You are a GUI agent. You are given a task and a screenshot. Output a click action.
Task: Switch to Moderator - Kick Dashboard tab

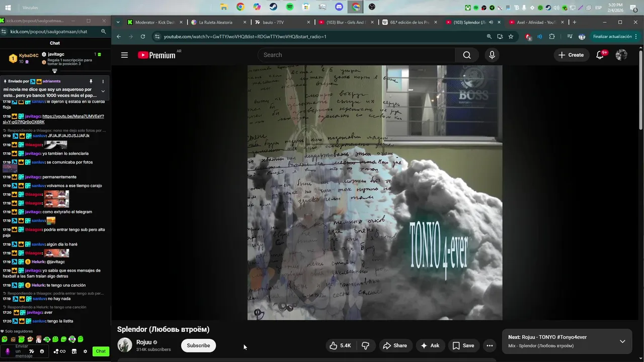tap(154, 22)
